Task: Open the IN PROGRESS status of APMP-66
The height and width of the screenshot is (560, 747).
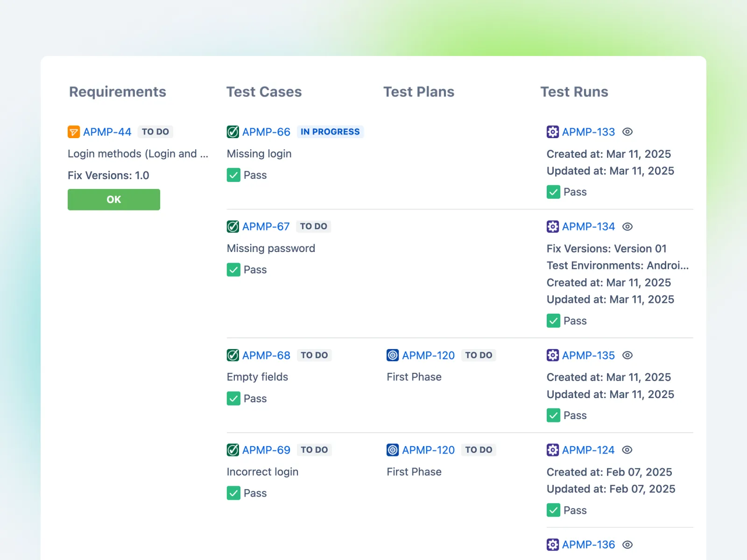Action: coord(330,132)
